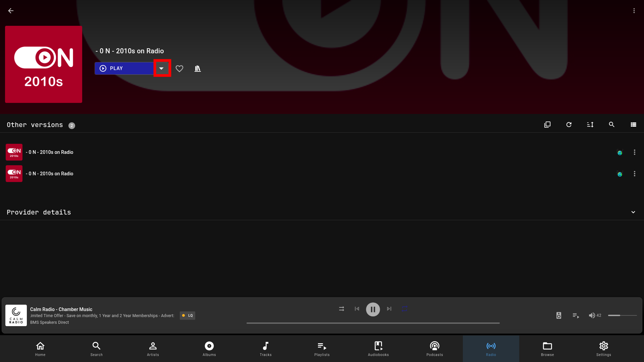
Task: Click the library icon next to the heart
Action: [198, 69]
